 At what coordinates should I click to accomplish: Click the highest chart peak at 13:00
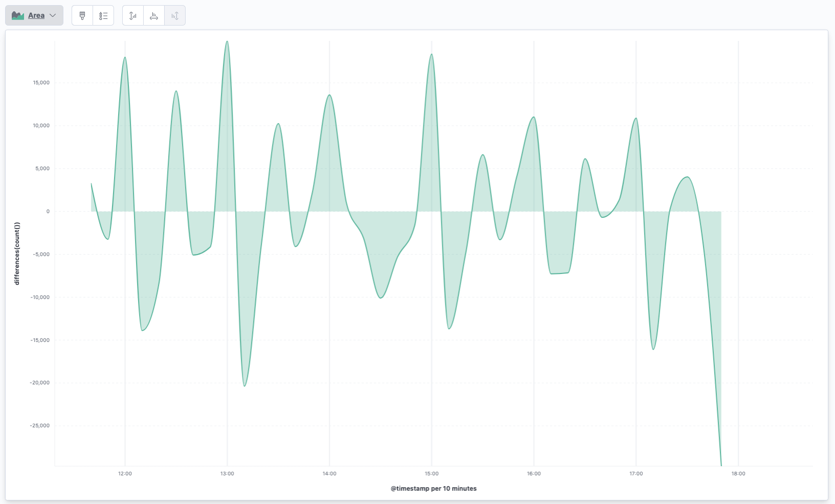227,42
